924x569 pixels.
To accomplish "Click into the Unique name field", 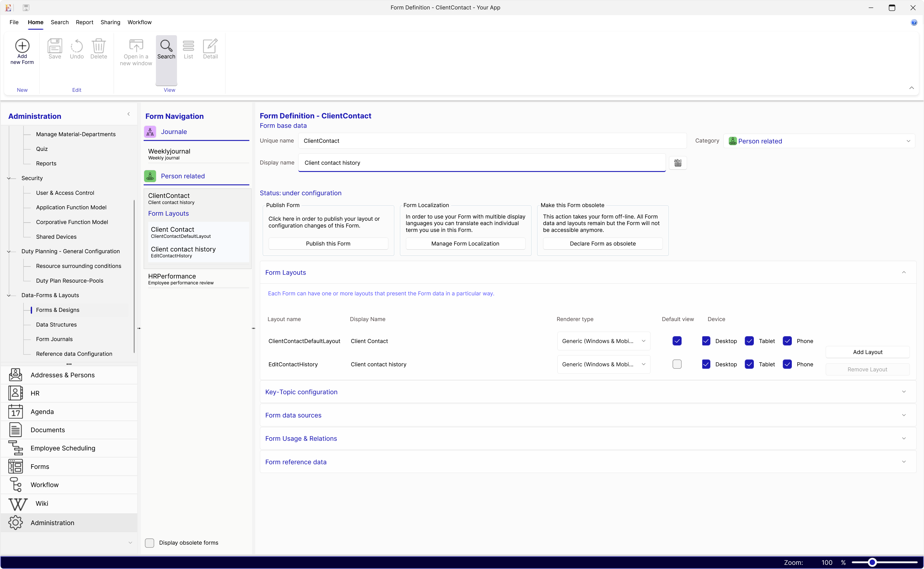I will [493, 141].
